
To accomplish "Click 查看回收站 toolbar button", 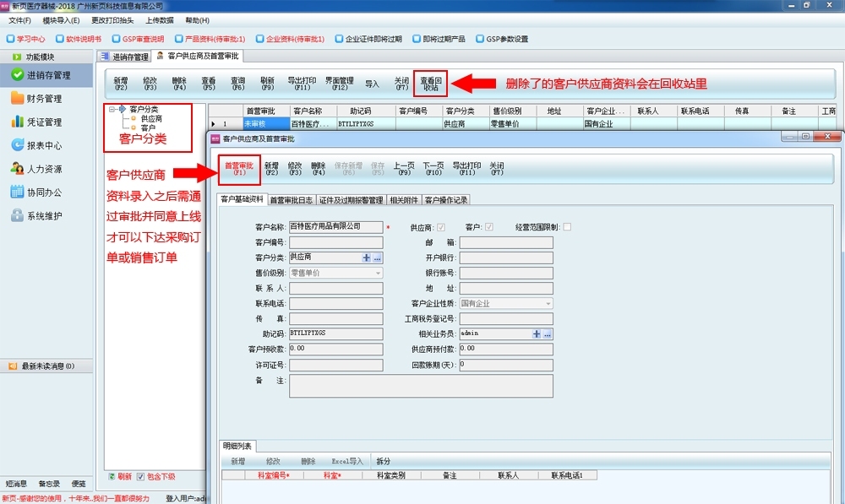I will click(x=431, y=84).
